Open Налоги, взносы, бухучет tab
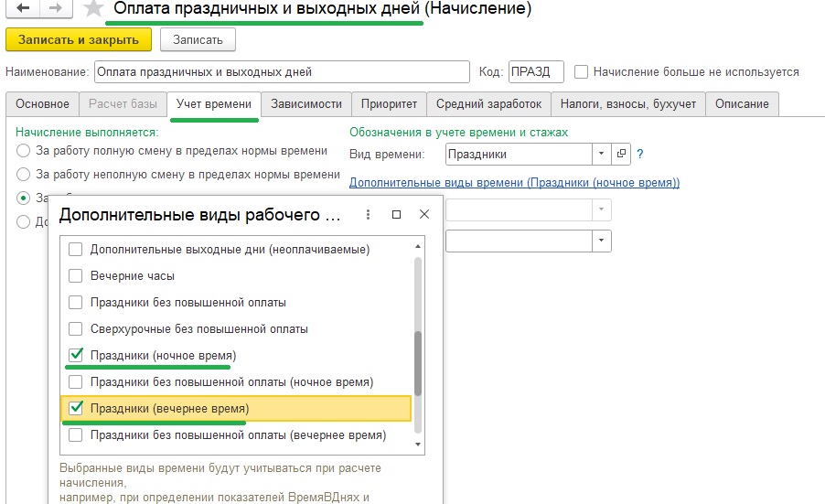This screenshot has width=825, height=504. [x=628, y=104]
